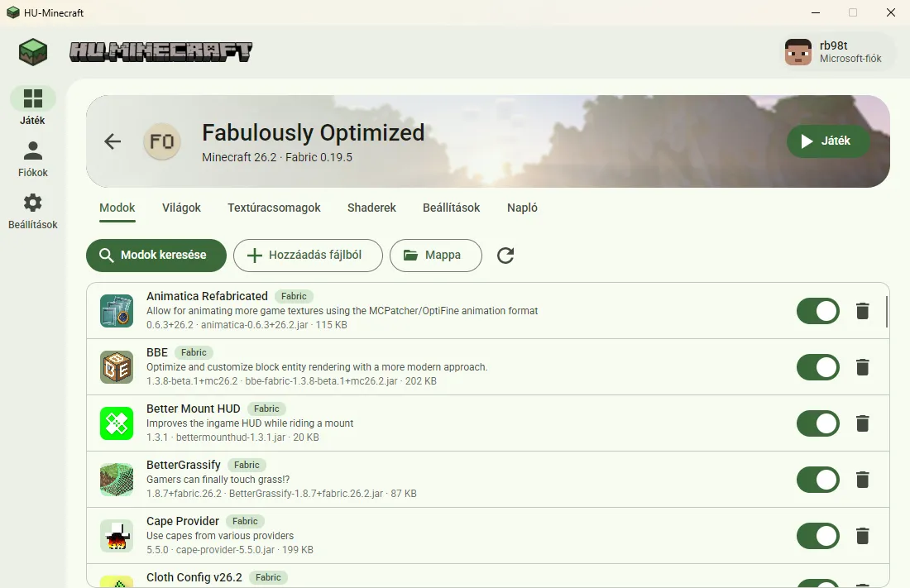Viewport: 910px width, 588px height.
Task: Click the Cloth Config v26.2 mod name
Action: pyautogui.click(x=194, y=577)
